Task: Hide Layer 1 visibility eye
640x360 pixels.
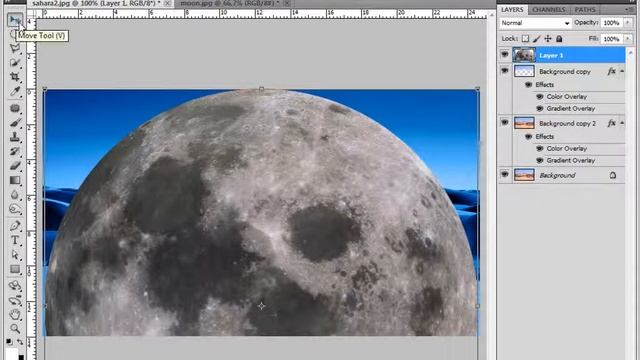Action: (504, 54)
